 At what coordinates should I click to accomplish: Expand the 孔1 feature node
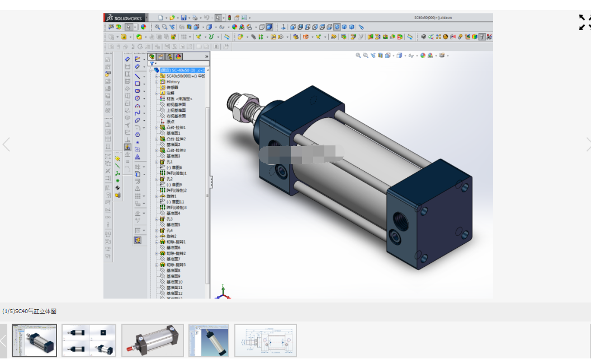point(157,162)
